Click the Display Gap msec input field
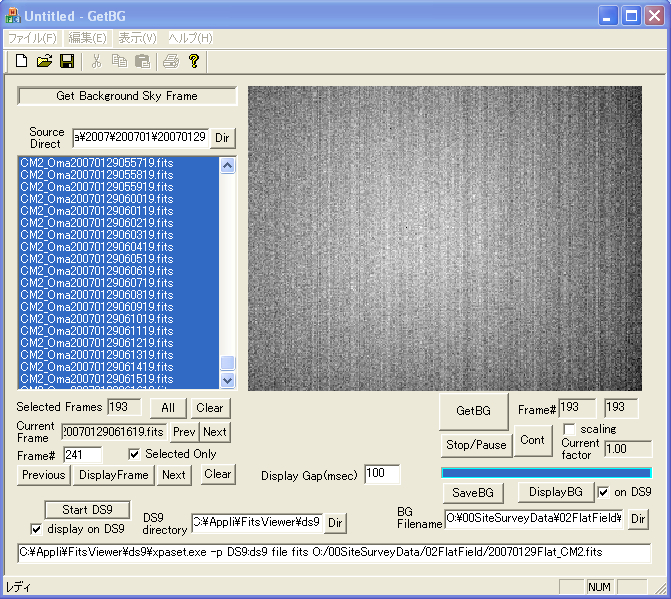Viewport: 671px width, 599px height. click(382, 475)
